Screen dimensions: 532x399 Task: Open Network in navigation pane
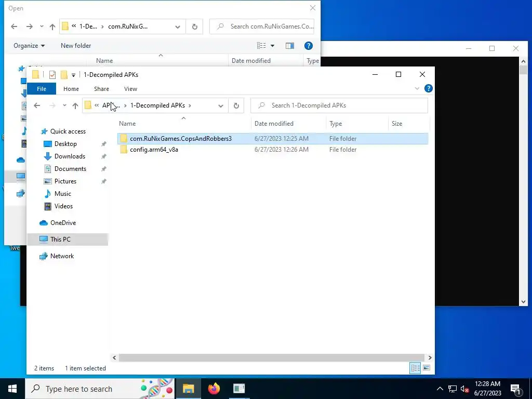(62, 256)
